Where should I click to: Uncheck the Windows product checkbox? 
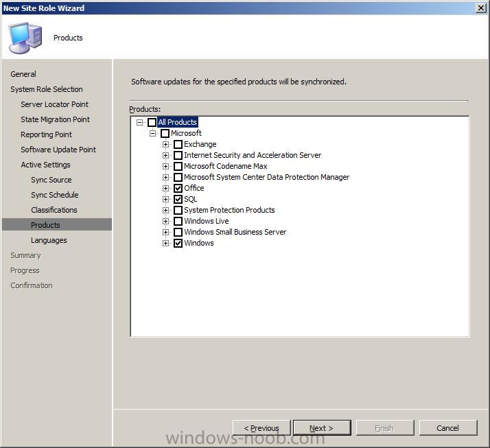pos(178,243)
